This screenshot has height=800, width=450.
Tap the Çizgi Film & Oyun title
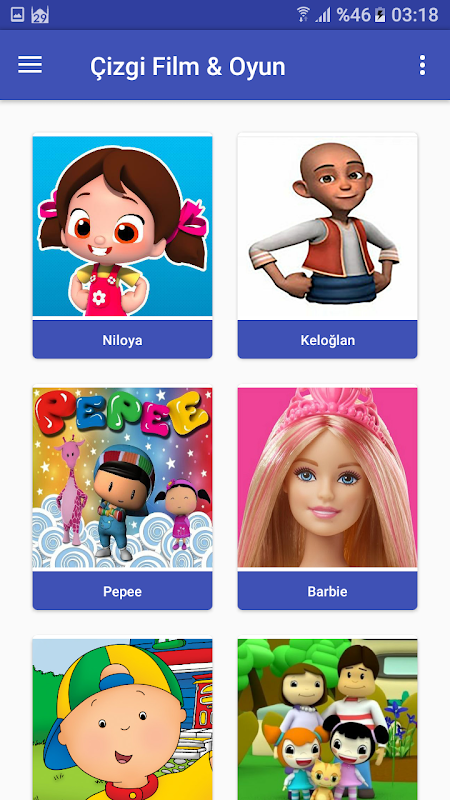pos(188,67)
